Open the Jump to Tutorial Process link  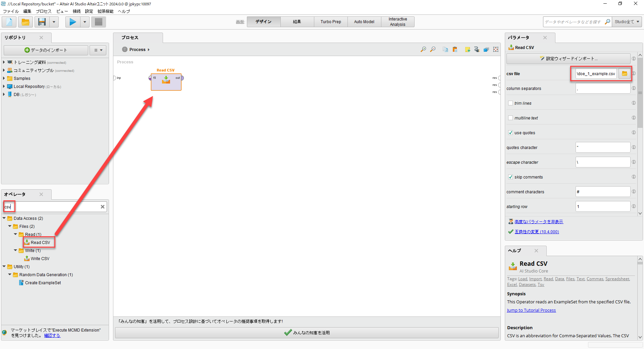(531, 310)
